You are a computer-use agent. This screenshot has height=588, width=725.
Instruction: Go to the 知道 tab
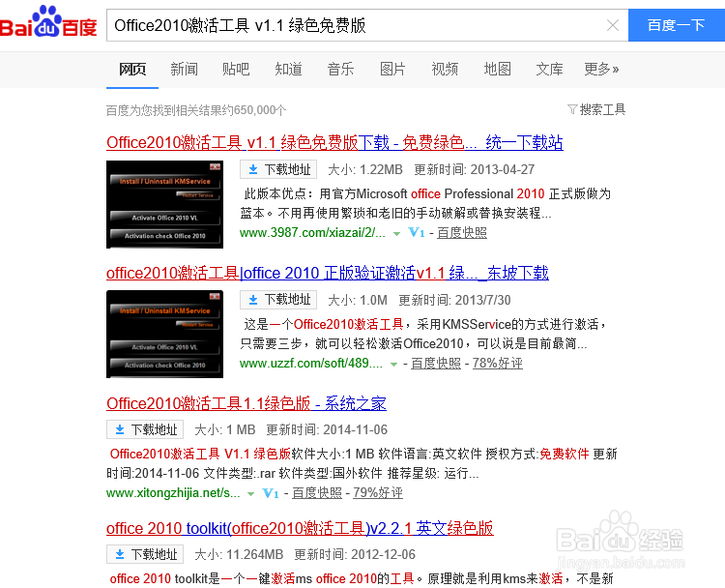coord(288,70)
